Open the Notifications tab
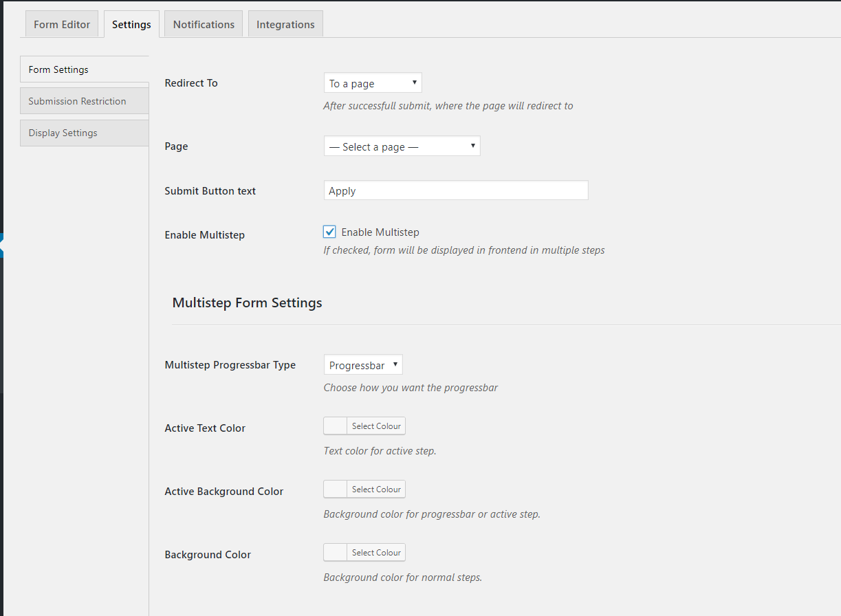 (x=204, y=24)
